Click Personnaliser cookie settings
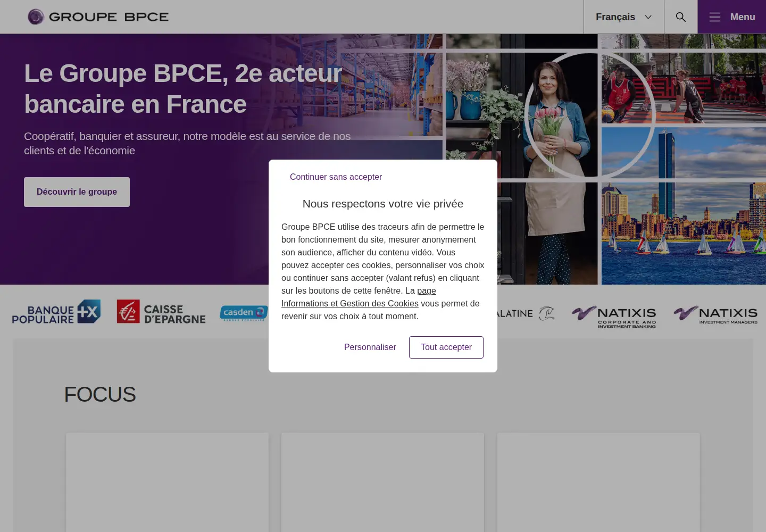Viewport: 766px width, 532px height. 370,347
